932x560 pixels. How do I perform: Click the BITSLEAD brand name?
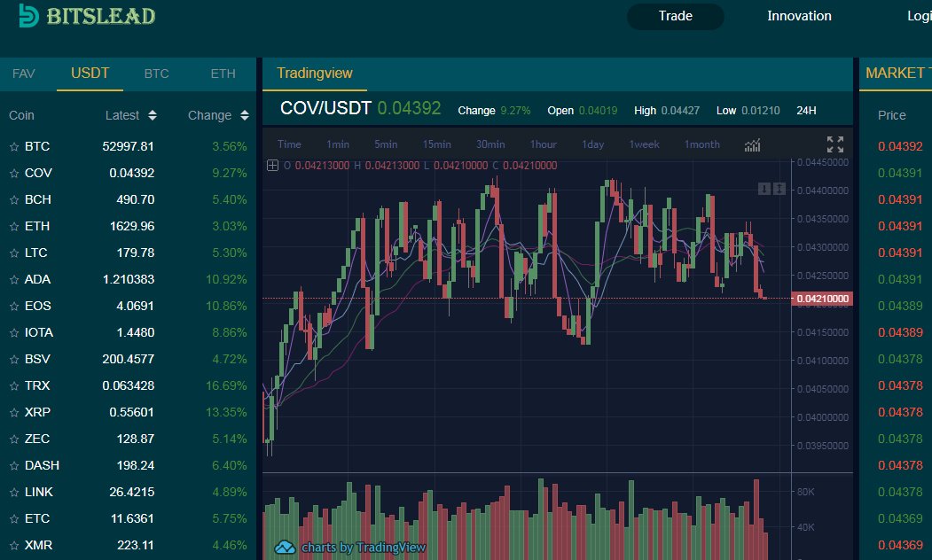pos(101,16)
